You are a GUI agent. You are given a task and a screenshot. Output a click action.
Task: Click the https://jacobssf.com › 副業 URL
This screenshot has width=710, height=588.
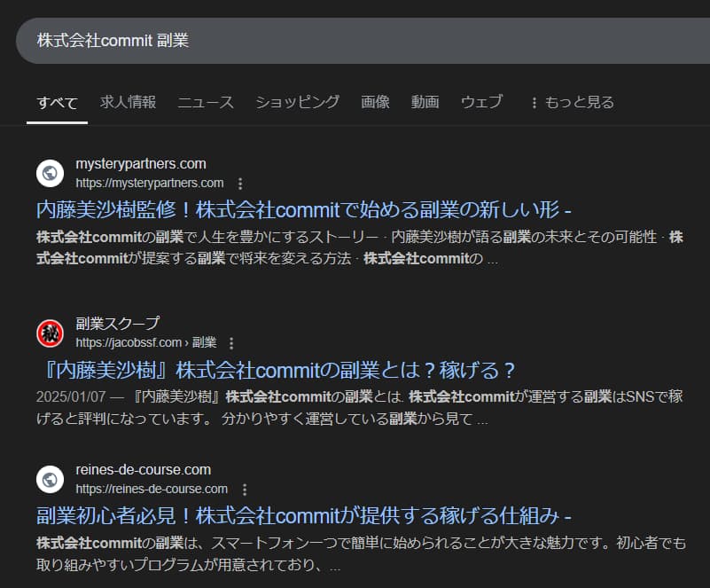click(146, 343)
